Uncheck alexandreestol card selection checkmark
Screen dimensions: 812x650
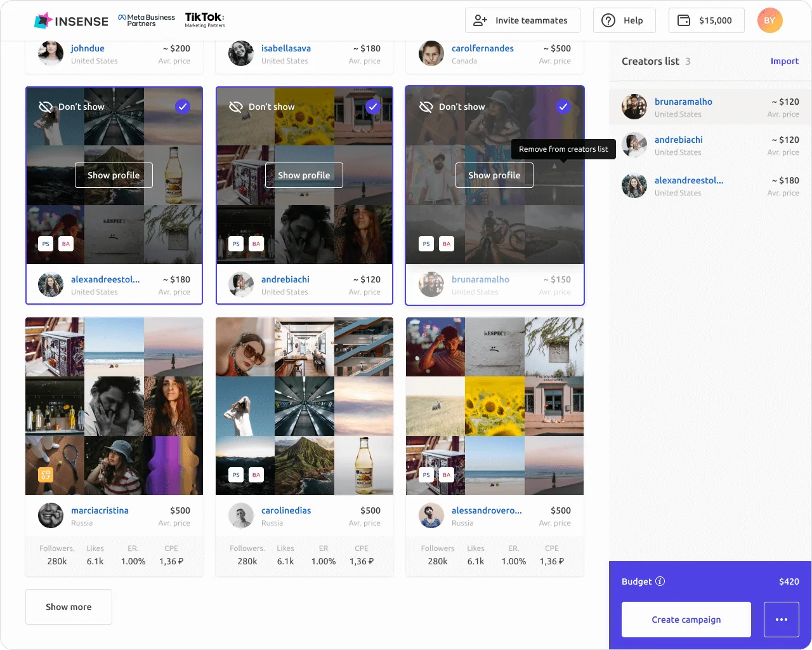pos(182,107)
